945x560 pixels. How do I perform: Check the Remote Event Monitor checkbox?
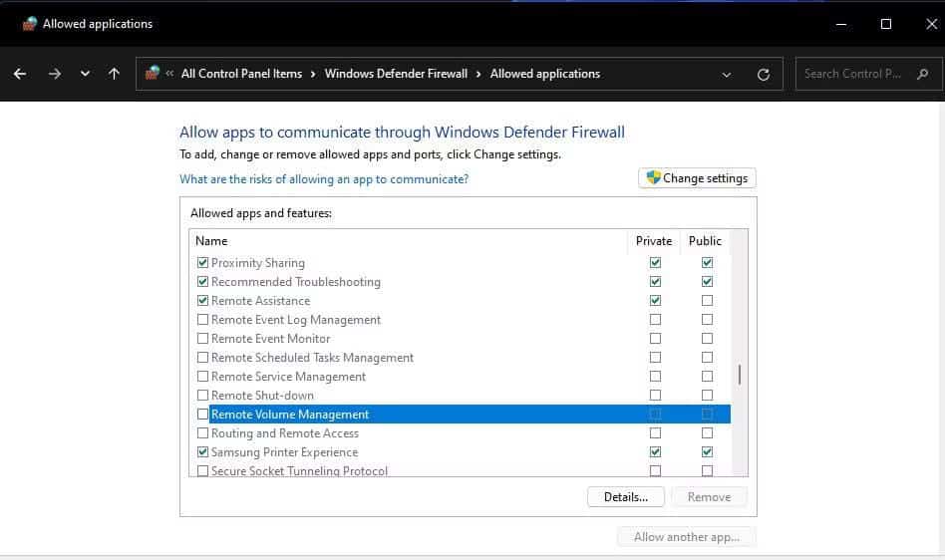202,339
